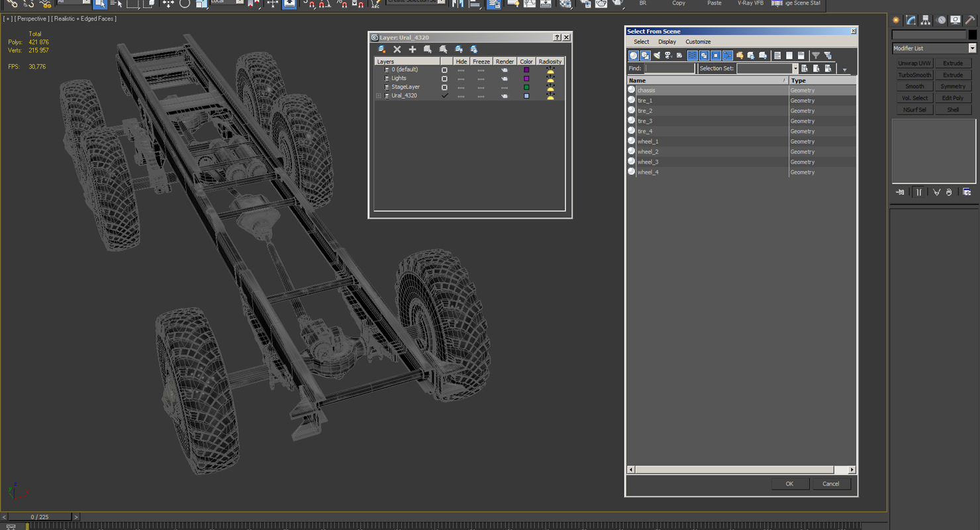980x530 pixels.
Task: Click toolbar options arrow in Select From Scene
Action: (844, 70)
